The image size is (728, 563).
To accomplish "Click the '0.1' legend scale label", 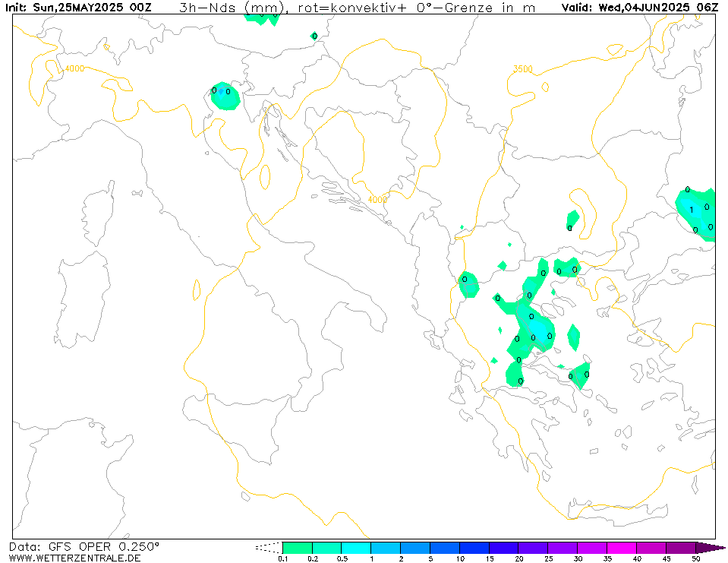I will click(282, 558).
